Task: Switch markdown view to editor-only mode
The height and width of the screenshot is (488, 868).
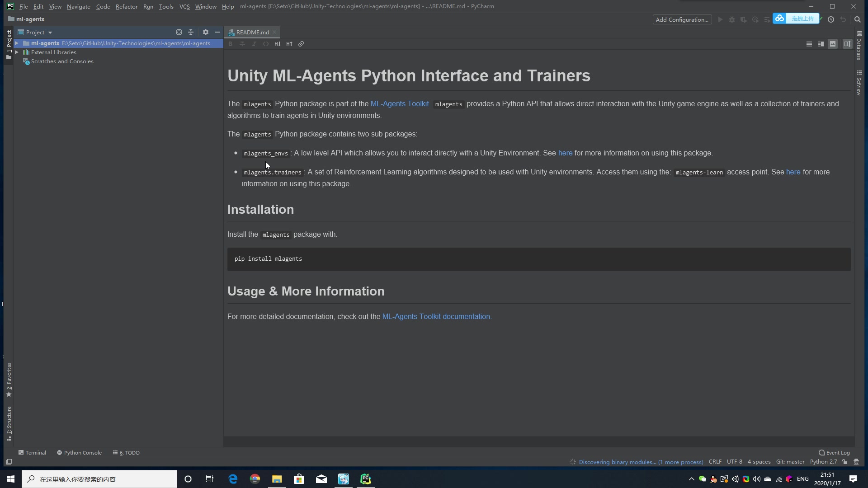Action: point(809,44)
